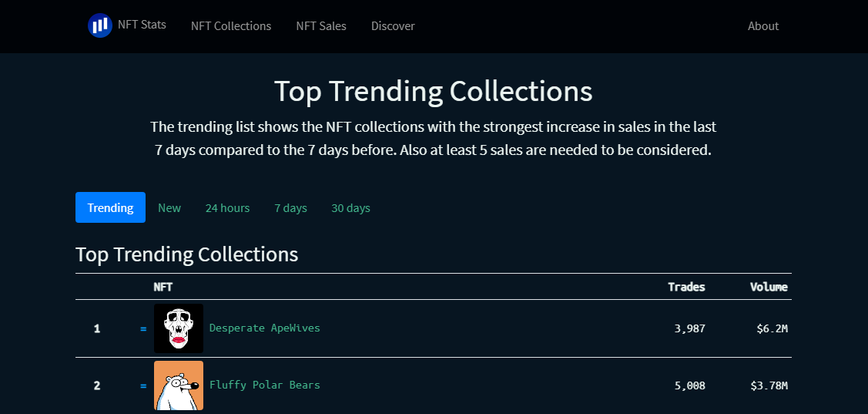Click the equals rank-change icon for row 2

click(x=143, y=385)
